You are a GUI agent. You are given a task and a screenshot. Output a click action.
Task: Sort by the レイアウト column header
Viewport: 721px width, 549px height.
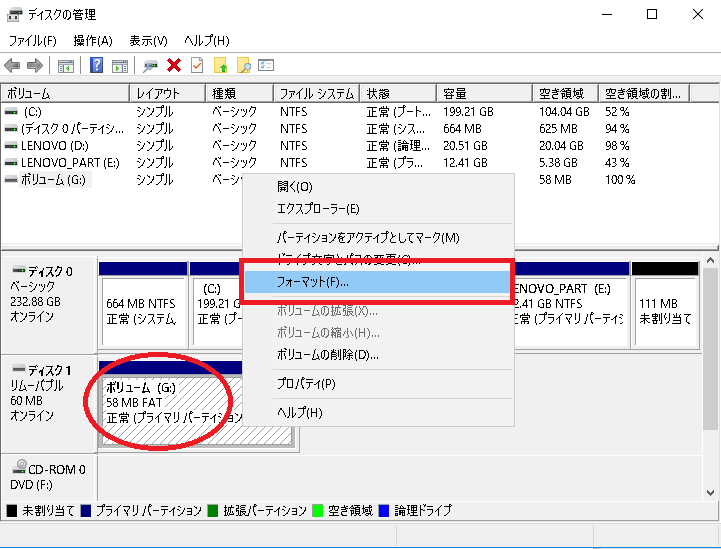[167, 93]
